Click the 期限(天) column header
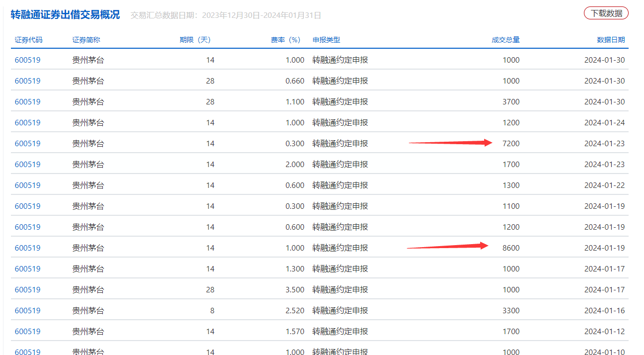Screen dimensions: 644x355 (195, 40)
